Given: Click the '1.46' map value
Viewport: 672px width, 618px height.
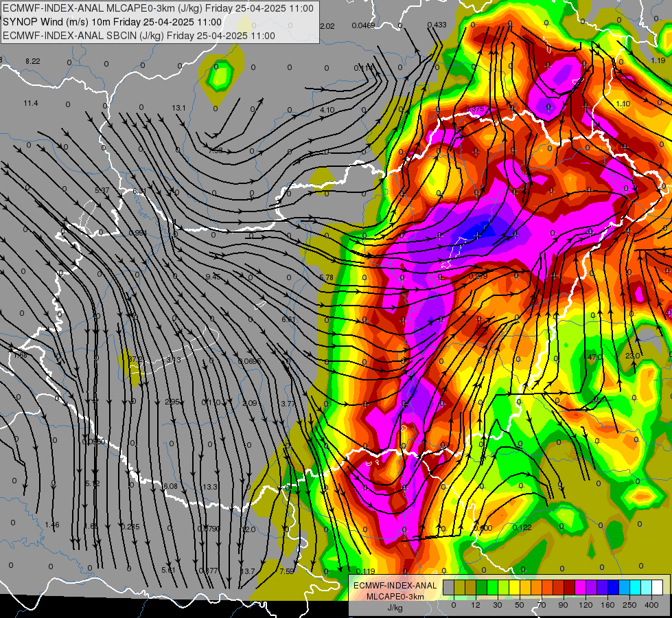Looking at the screenshot, I should click(x=52, y=525).
